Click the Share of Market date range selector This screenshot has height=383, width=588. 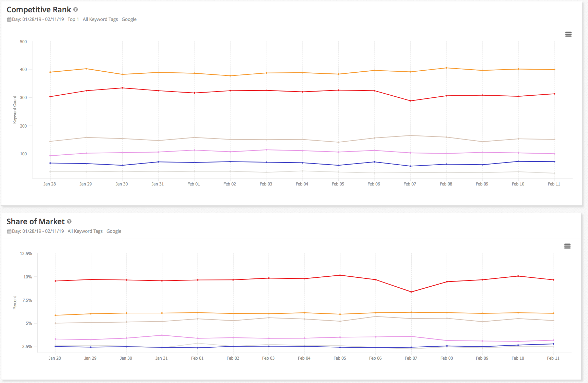pyautogui.click(x=38, y=231)
